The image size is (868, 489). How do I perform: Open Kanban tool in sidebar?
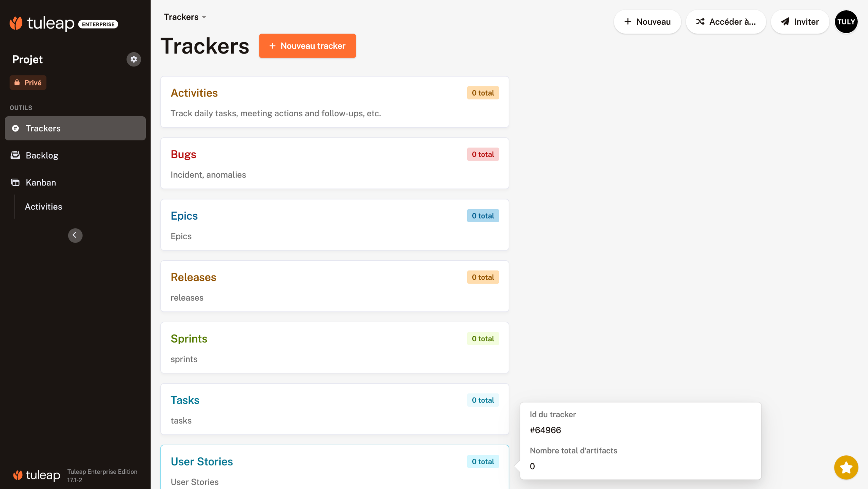click(41, 183)
